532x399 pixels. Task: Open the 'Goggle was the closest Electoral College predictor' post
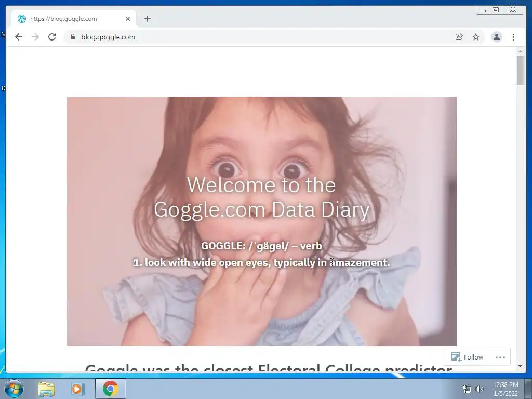[268, 368]
